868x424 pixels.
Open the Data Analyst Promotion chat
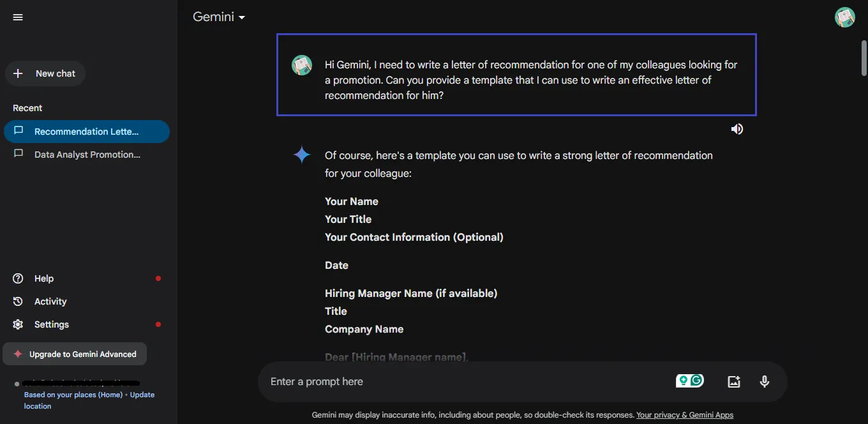click(x=87, y=154)
